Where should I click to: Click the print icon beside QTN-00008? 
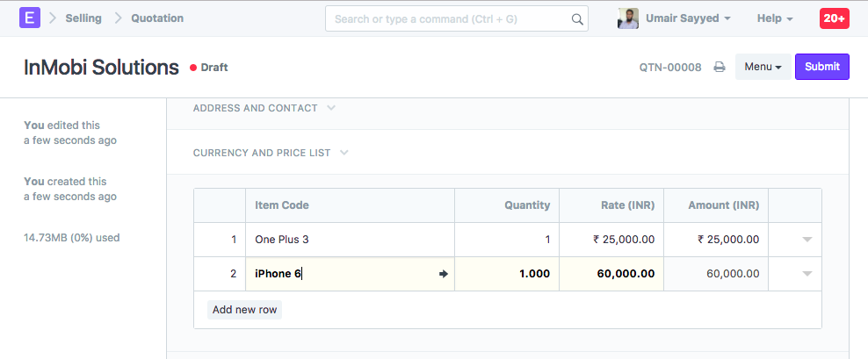719,67
